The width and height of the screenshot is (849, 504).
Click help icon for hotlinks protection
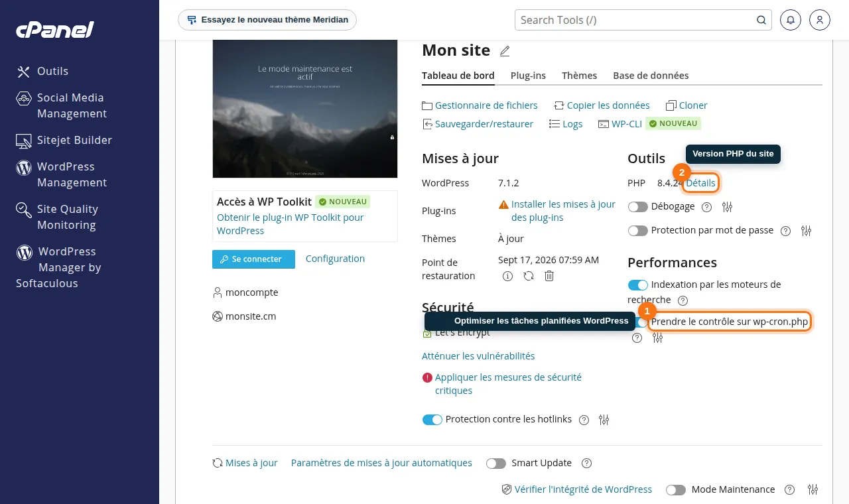pos(584,420)
